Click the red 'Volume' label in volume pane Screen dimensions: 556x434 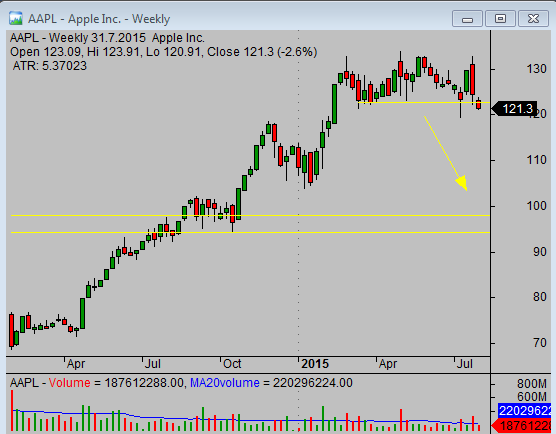click(70, 383)
